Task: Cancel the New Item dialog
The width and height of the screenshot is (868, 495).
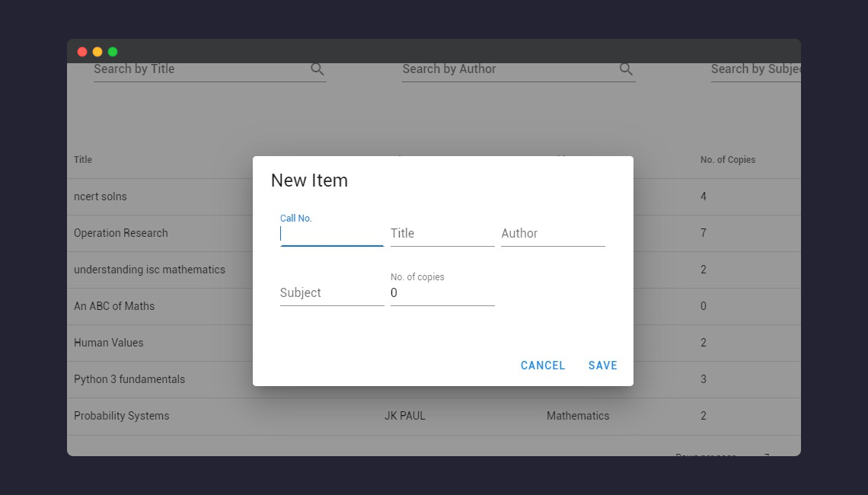Action: point(542,366)
